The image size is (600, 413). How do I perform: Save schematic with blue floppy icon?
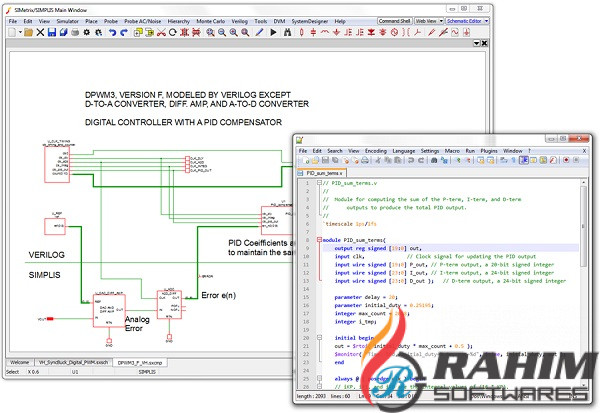point(52,33)
